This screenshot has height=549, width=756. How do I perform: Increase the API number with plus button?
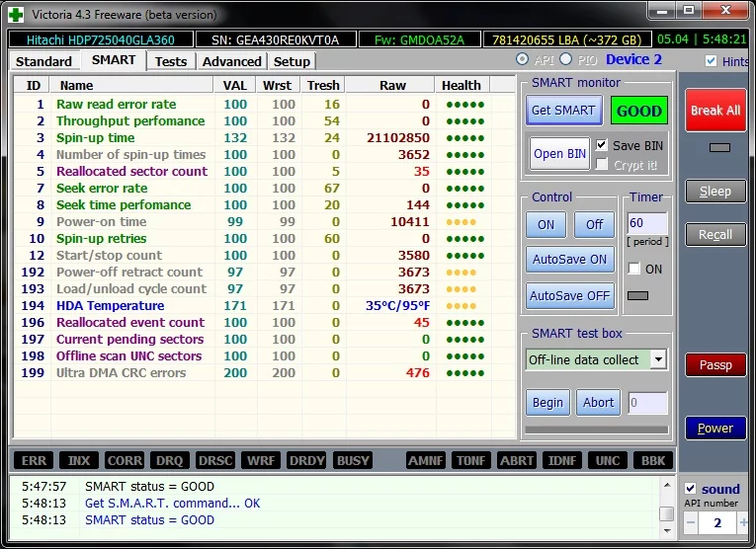point(743,522)
